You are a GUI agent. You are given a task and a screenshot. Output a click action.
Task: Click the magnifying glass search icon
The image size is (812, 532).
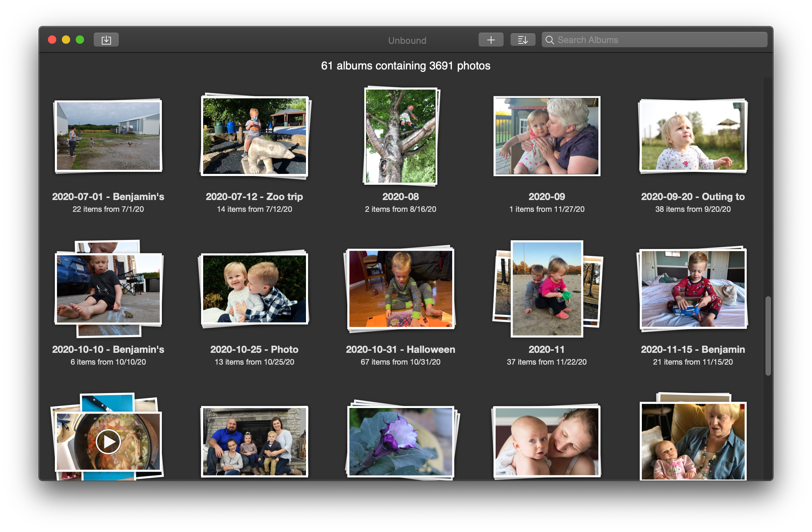(549, 40)
